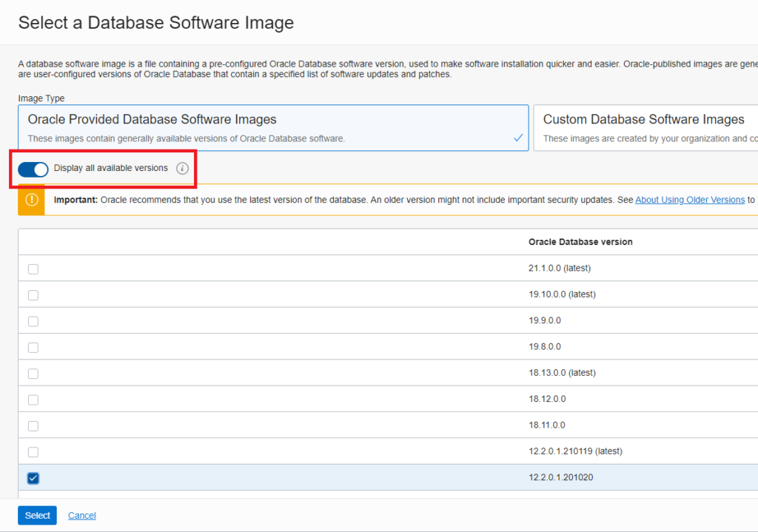Image resolution: width=758 pixels, height=532 pixels.
Task: Check the box for version 18.11.0.0
Action: pos(33,425)
